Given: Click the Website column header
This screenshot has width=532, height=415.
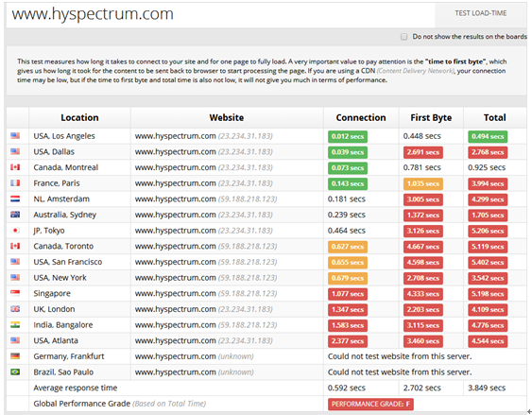Looking at the screenshot, I should 227,117.
